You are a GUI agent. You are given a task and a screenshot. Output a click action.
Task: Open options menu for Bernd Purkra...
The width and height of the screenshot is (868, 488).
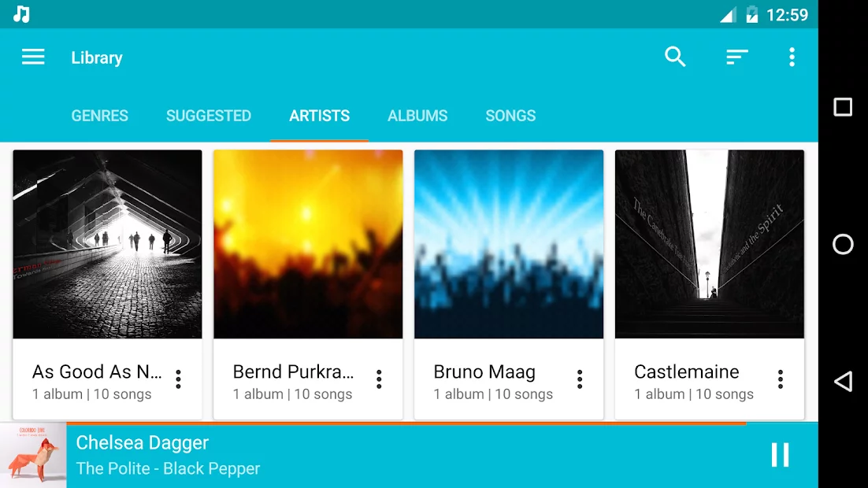click(379, 379)
